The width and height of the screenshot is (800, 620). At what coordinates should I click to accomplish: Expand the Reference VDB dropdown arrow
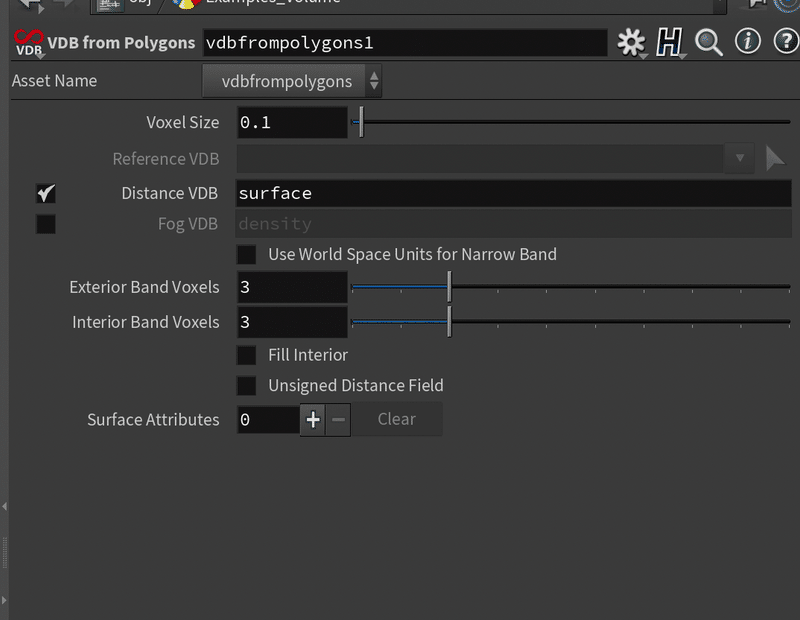click(740, 158)
